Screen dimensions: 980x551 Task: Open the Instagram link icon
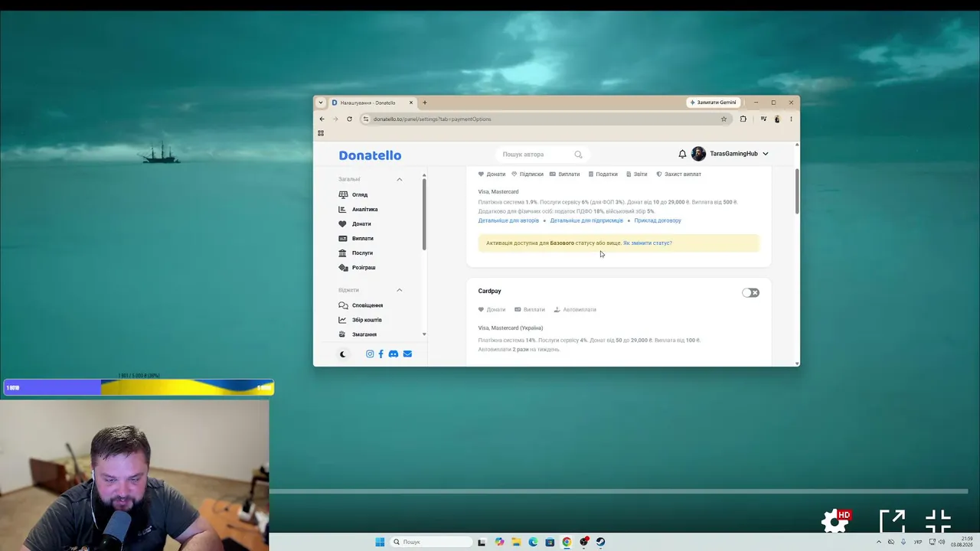[x=370, y=354]
